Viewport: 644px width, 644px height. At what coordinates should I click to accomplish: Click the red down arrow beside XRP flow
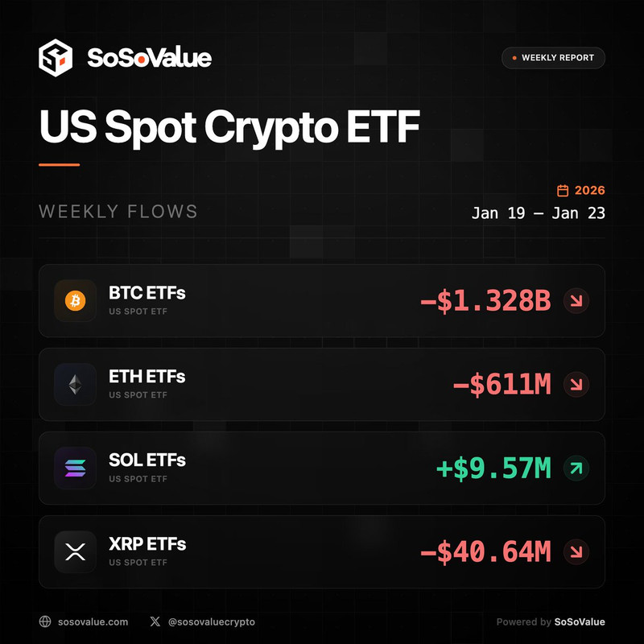click(576, 552)
